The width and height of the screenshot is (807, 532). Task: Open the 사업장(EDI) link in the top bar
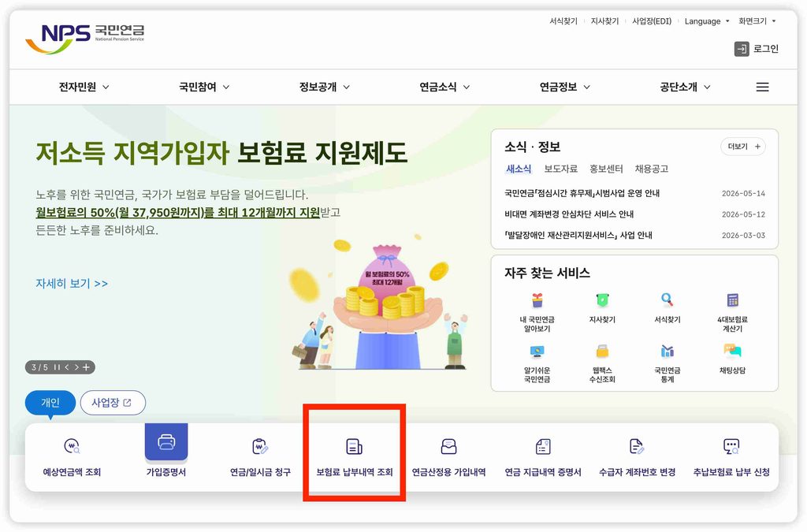(x=652, y=21)
